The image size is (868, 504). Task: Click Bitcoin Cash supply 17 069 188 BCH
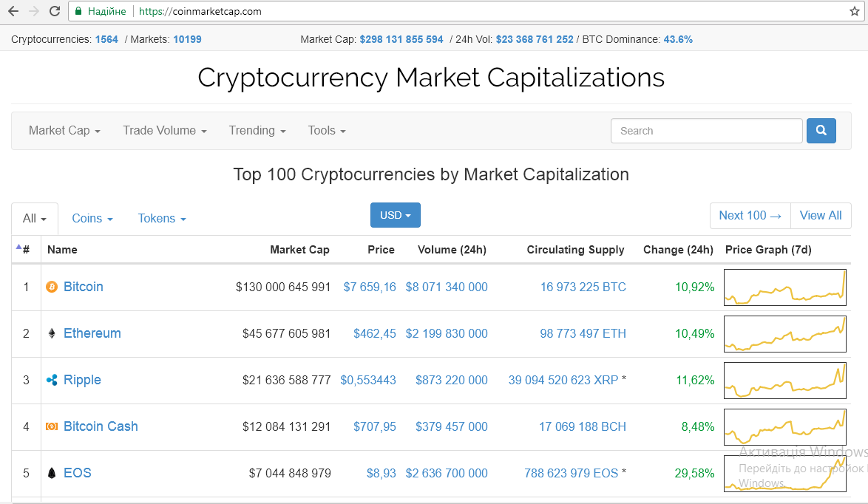click(583, 426)
